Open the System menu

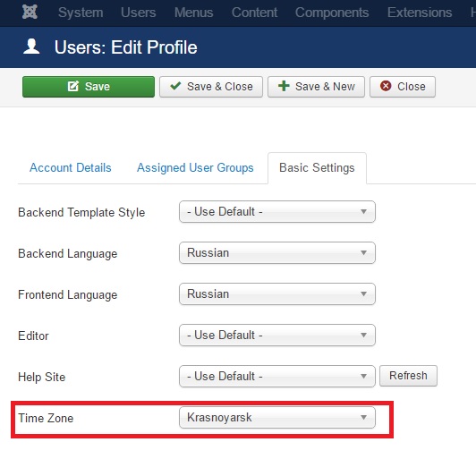pyautogui.click(x=81, y=13)
